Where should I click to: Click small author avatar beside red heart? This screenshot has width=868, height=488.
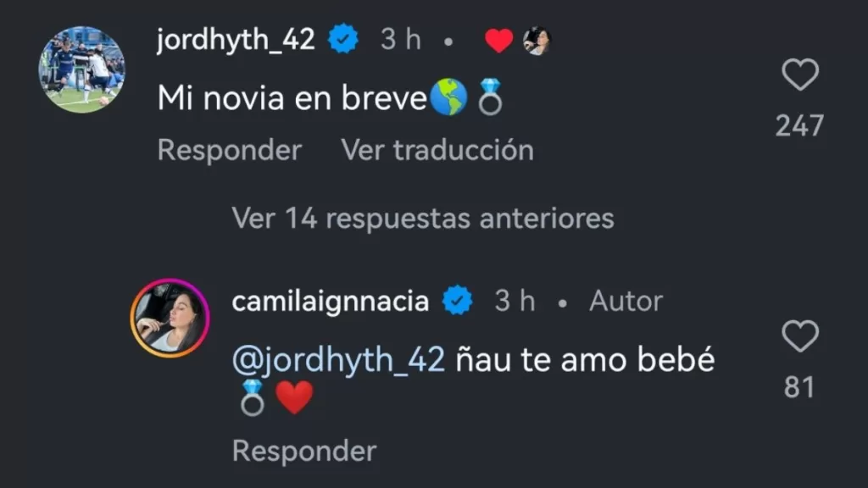(537, 41)
